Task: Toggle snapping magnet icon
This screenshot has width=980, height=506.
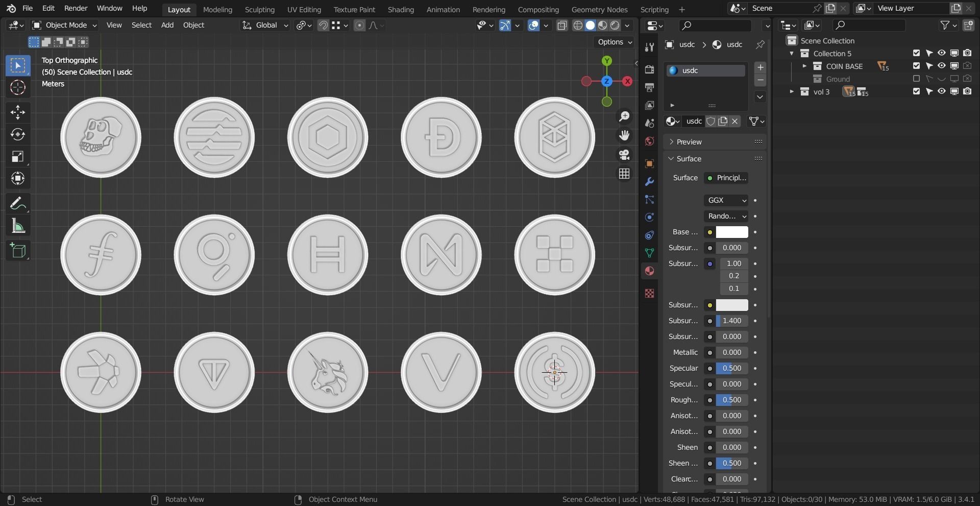Action: 323,25
